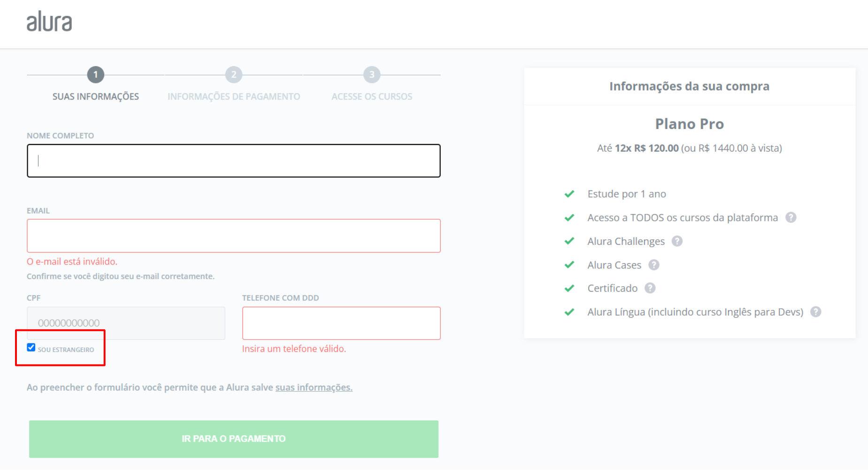The height and width of the screenshot is (472, 868).
Task: Show help for Alura Língua item
Action: click(815, 312)
